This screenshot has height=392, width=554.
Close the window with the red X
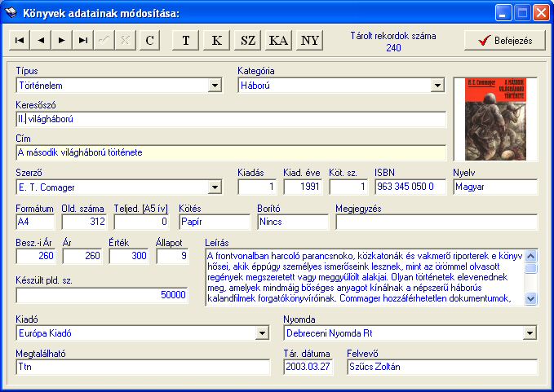(541, 13)
